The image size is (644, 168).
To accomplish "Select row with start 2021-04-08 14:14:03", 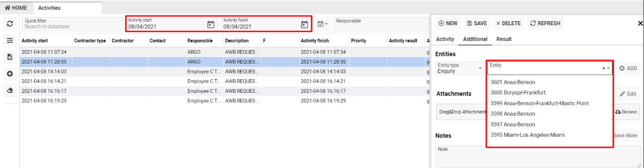I will pos(224,71).
